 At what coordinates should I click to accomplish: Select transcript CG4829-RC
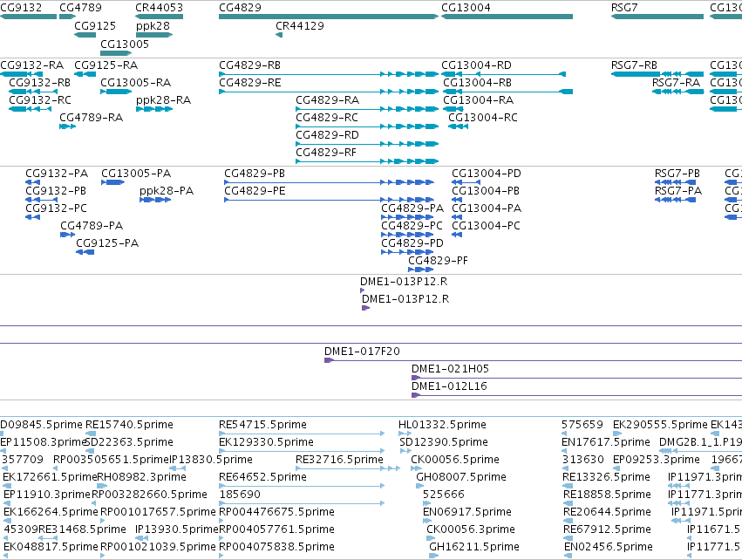(x=327, y=118)
